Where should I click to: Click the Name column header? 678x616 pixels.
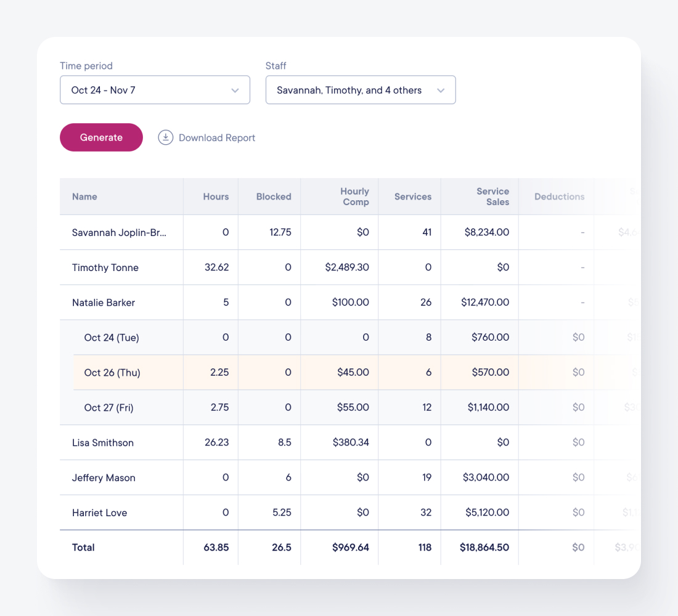(x=84, y=196)
